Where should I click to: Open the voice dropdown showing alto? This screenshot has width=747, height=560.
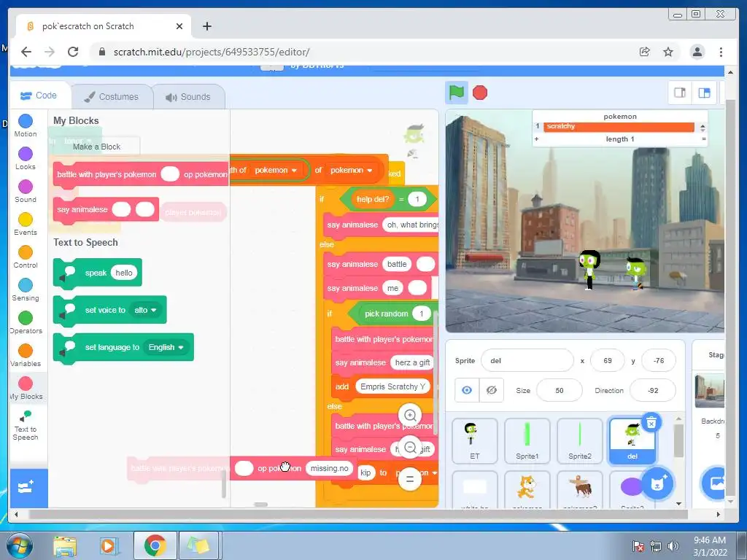pos(145,310)
